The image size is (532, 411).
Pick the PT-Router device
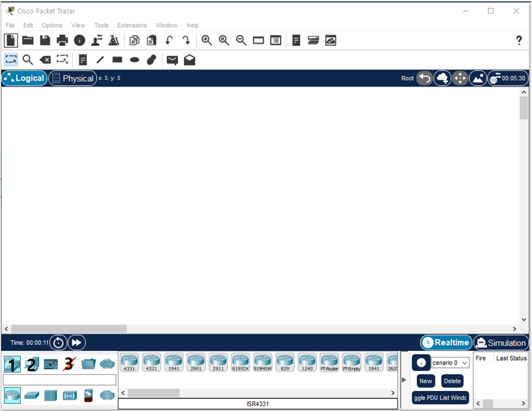(x=329, y=362)
